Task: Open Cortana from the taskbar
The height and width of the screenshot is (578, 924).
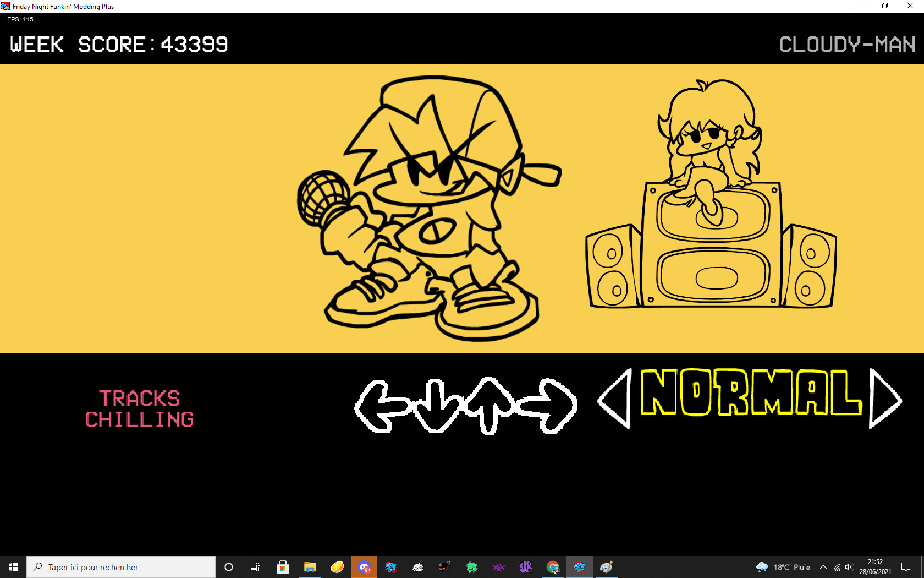Action: tap(229, 567)
